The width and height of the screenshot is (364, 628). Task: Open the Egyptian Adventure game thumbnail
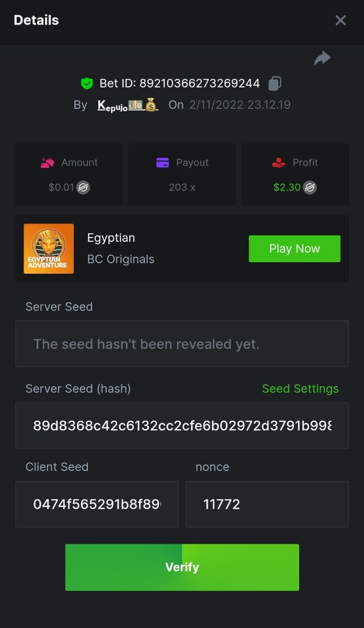coord(49,249)
